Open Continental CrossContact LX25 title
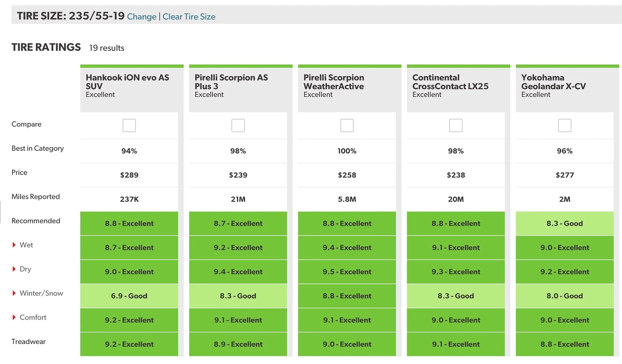The height and width of the screenshot is (364, 622). [450, 82]
